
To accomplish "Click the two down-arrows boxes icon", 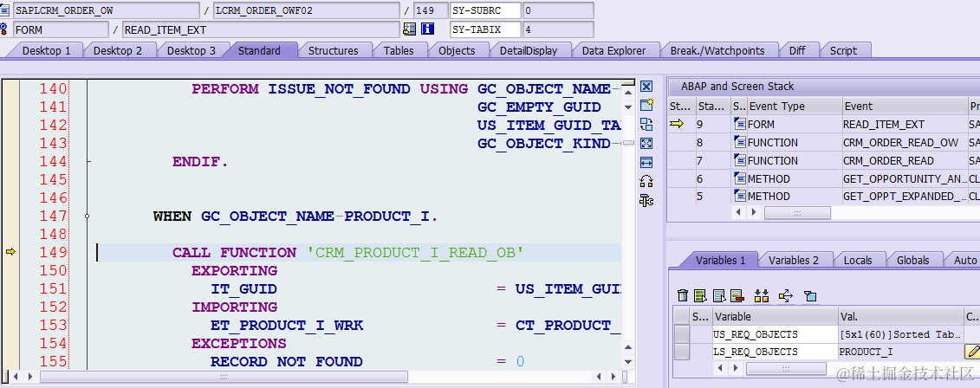I will point(762,295).
